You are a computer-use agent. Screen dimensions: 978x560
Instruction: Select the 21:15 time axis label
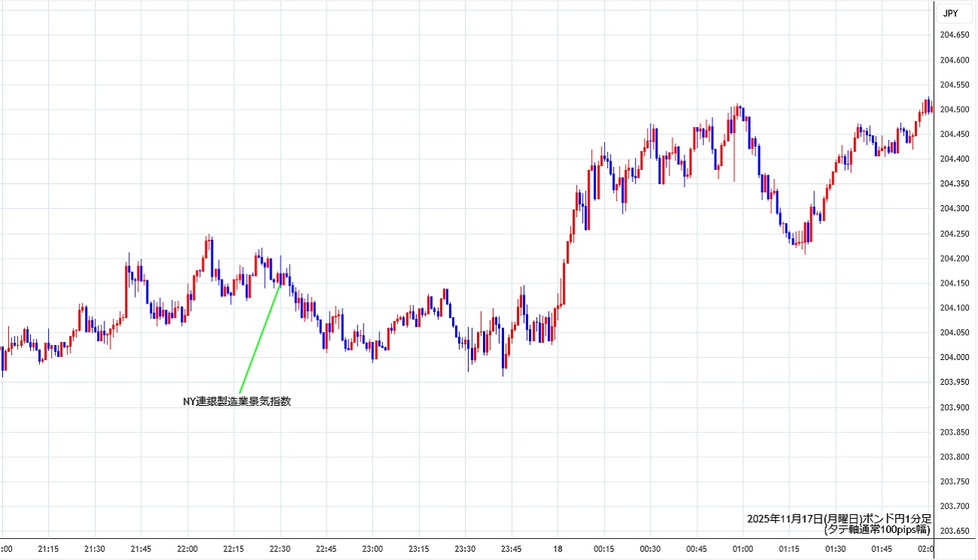point(48,549)
